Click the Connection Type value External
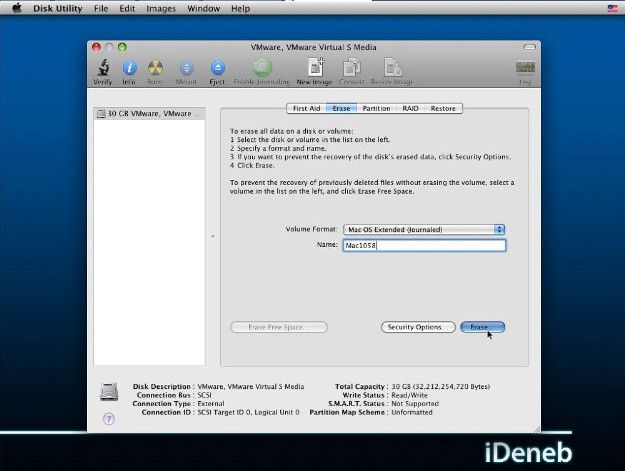625x471 pixels. tap(211, 404)
